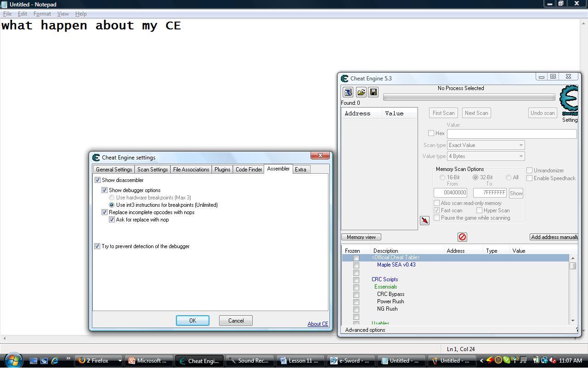Switch to the Extra tab

pyautogui.click(x=300, y=170)
